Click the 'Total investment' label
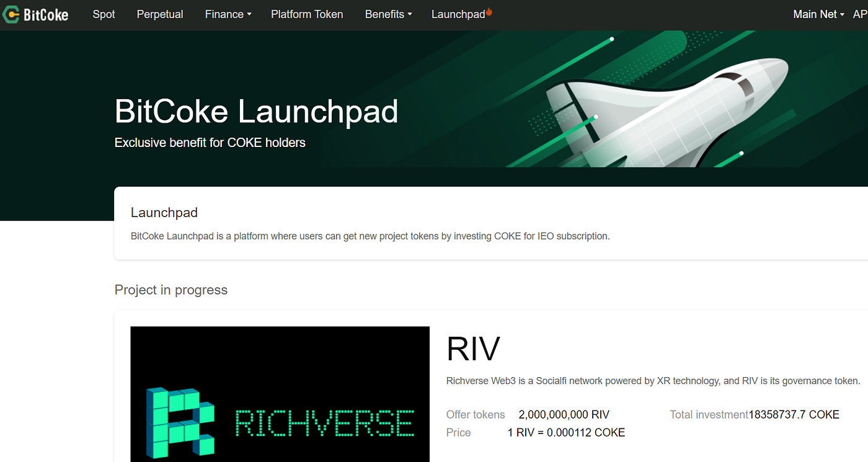Image resolution: width=868 pixels, height=462 pixels. [x=709, y=415]
